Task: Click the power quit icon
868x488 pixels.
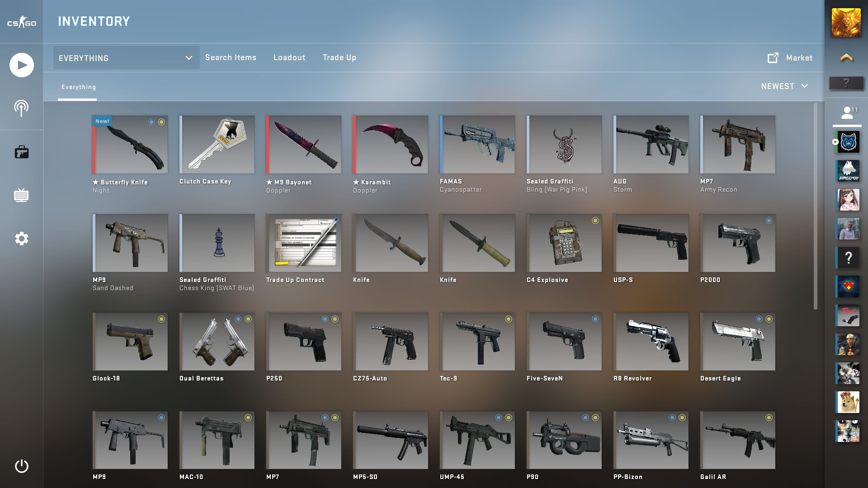Action: 21,466
